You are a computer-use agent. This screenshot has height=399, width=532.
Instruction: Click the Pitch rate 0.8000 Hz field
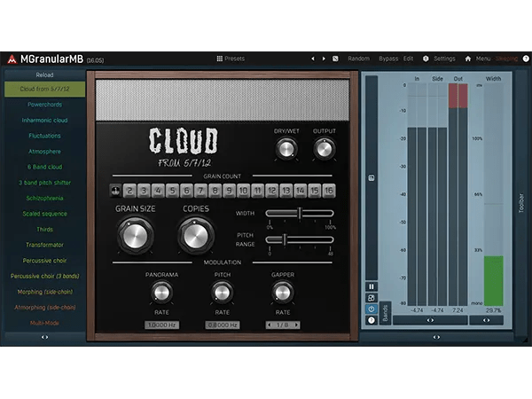click(x=223, y=325)
